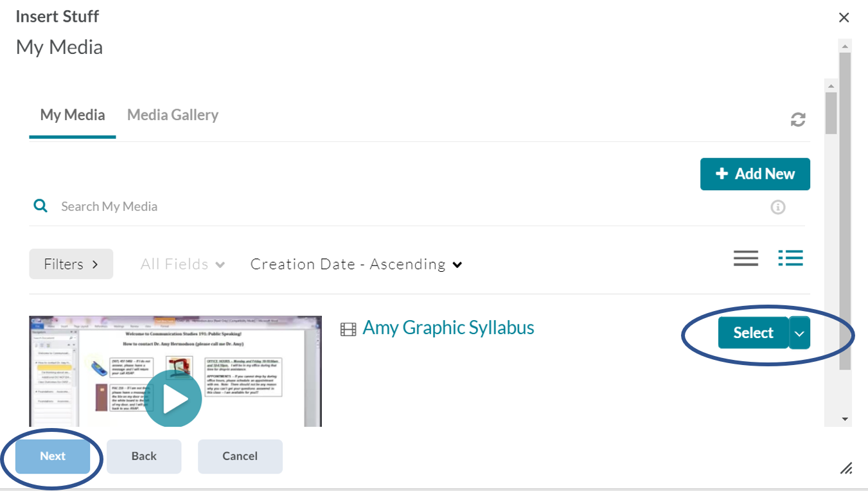Open the All Fields dropdown
This screenshot has width=868, height=491.
[183, 264]
